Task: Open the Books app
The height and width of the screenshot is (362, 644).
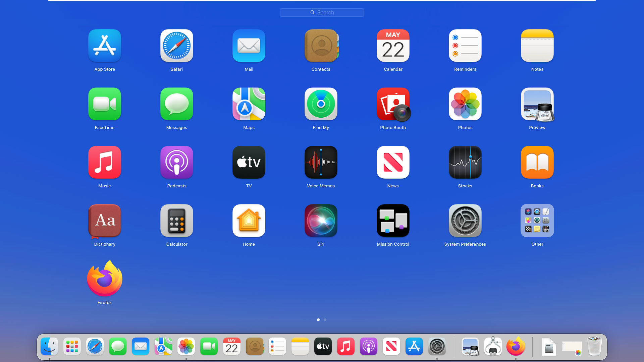Action: (x=537, y=162)
